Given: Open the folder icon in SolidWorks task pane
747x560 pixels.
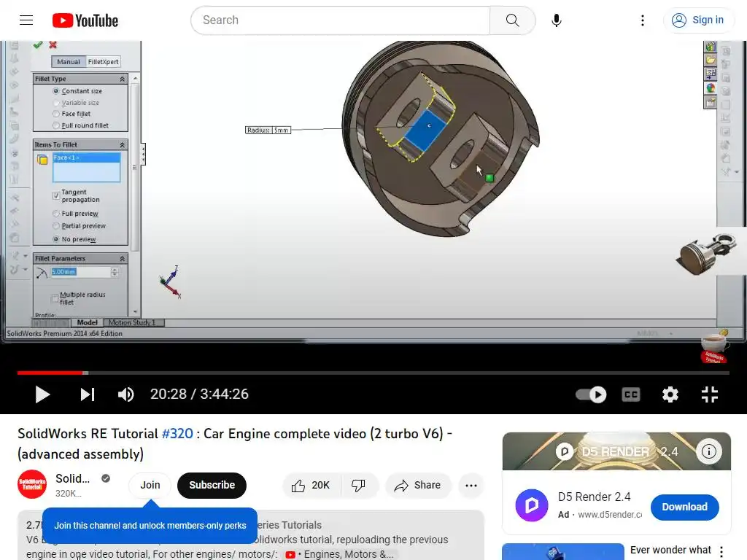Looking at the screenshot, I should point(711,60).
